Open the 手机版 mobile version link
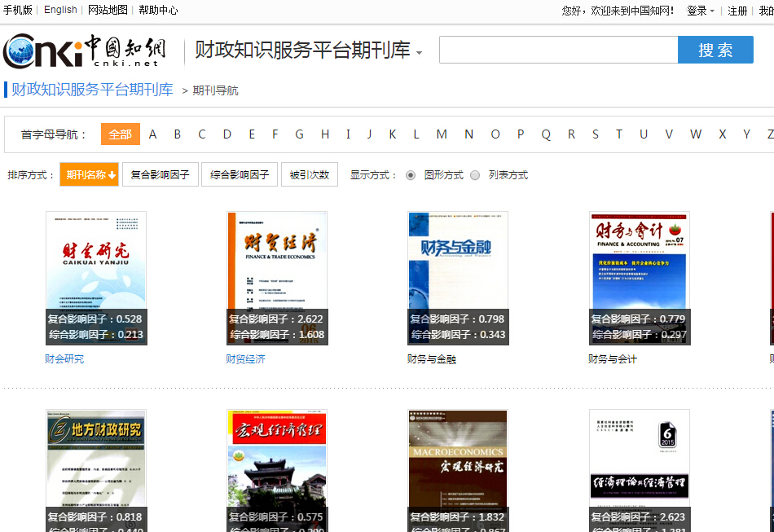Screen dimensions: 774x532 (x=18, y=10)
